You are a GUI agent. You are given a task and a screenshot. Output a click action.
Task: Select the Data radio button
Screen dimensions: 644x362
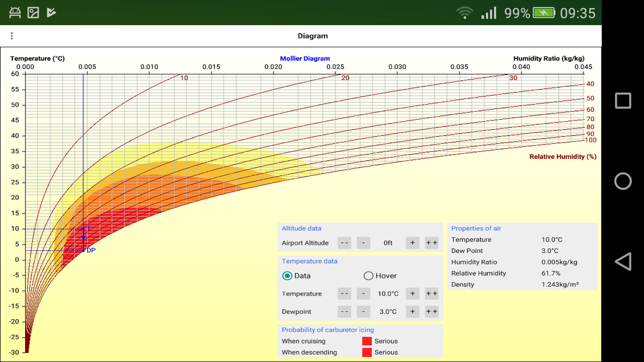(x=287, y=276)
